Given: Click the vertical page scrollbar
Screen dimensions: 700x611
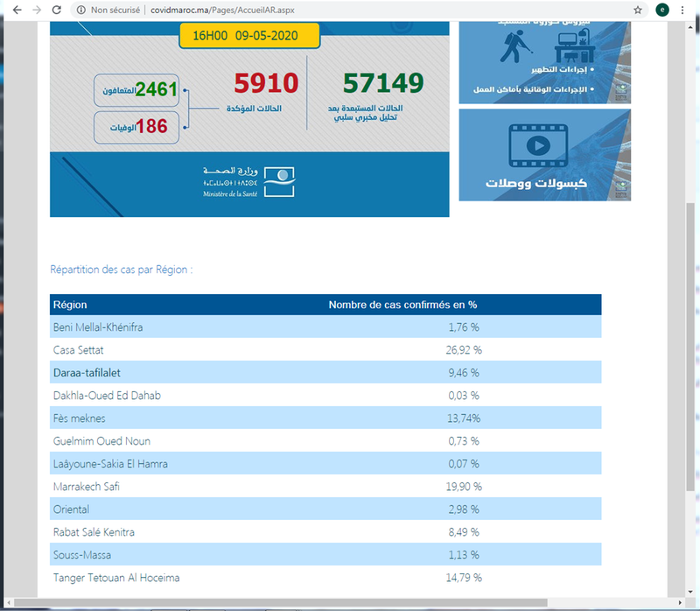Looking at the screenshot, I should click(x=691, y=350).
